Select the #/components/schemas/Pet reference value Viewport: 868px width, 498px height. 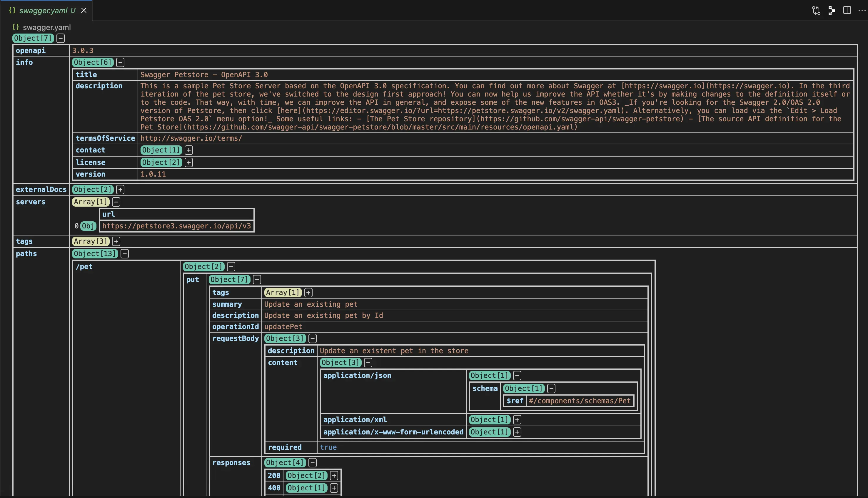pyautogui.click(x=580, y=401)
